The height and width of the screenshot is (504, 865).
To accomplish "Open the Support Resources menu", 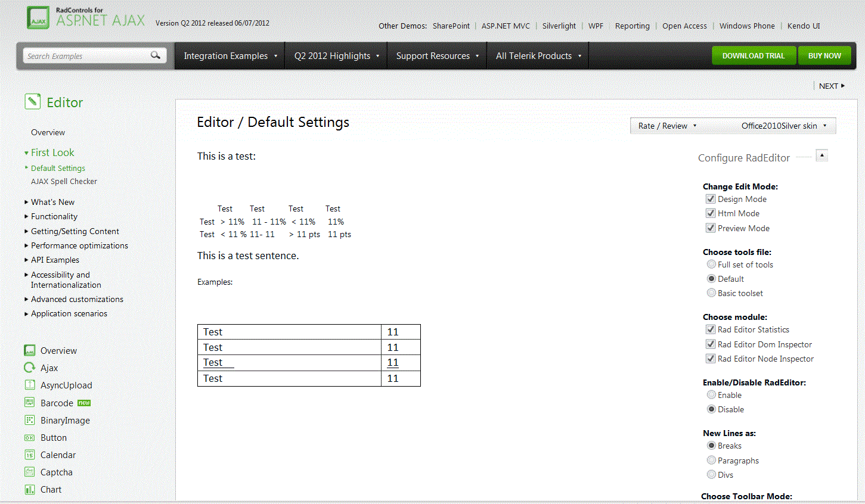I will [437, 55].
